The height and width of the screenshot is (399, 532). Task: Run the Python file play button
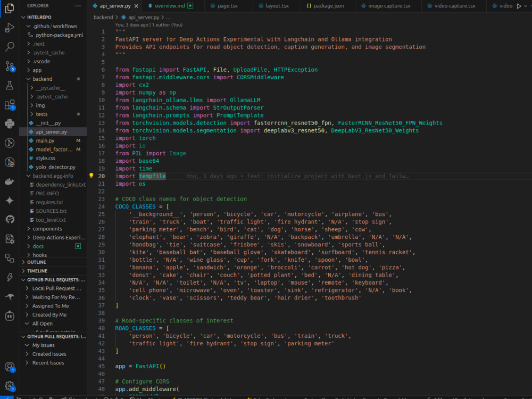coord(519,6)
